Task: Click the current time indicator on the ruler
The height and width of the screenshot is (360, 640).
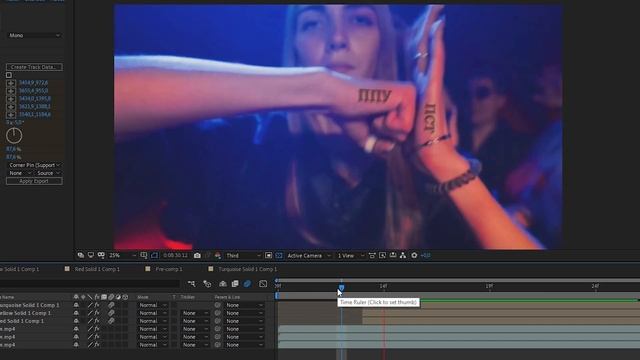Action: (341, 288)
